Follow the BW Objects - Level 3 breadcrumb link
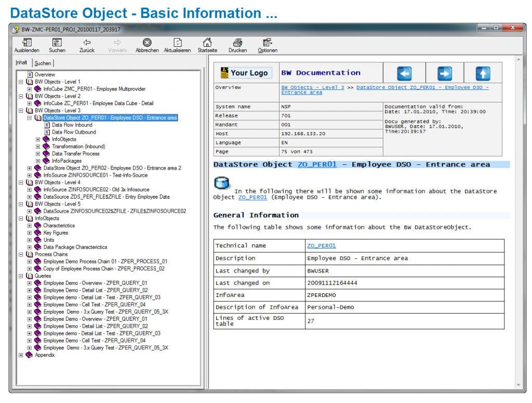532x403 pixels. pyautogui.click(x=313, y=87)
